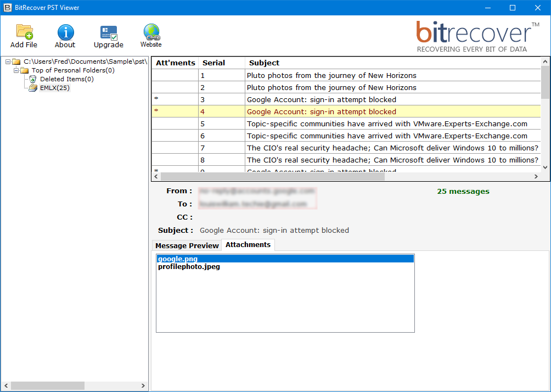Viewport: 551px width, 392px height.
Task: Select serial 3 Google Account message
Action: pyautogui.click(x=346, y=99)
